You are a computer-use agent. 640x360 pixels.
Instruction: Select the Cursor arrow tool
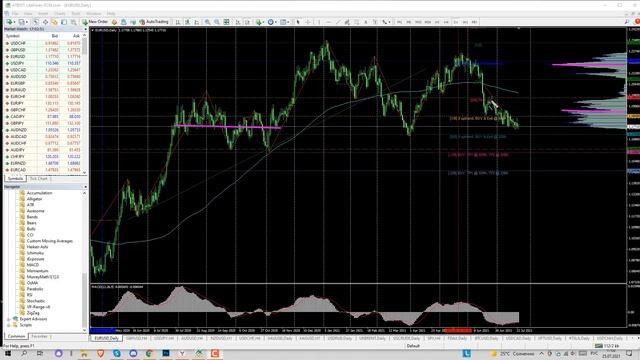click(298, 22)
